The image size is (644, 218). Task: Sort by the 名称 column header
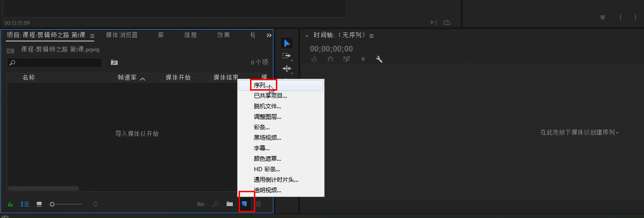pyautogui.click(x=29, y=78)
